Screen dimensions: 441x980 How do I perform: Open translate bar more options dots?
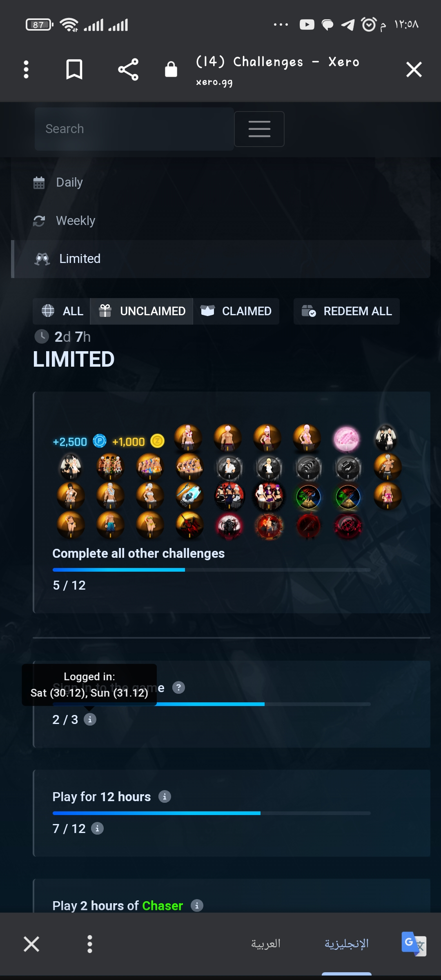click(90, 944)
